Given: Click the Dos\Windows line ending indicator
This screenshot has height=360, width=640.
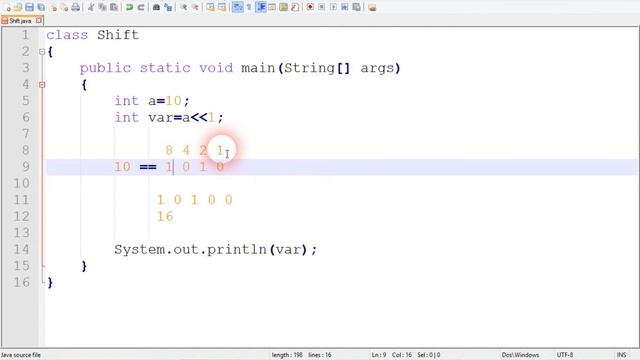Looking at the screenshot, I should coord(520,355).
